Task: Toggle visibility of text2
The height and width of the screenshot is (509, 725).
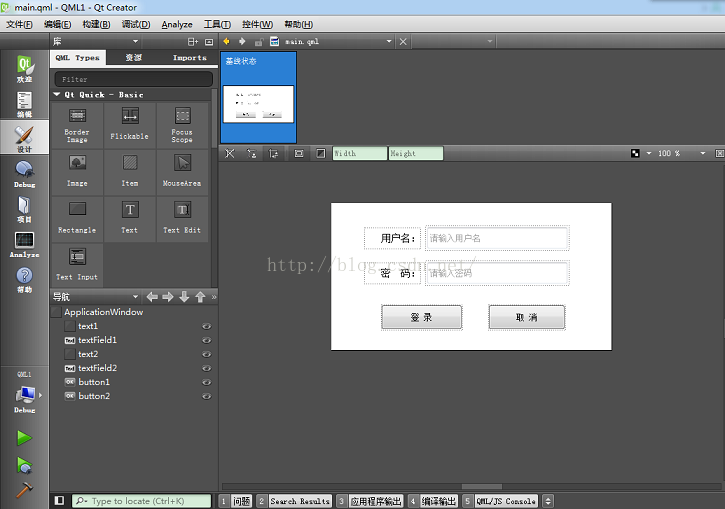Action: [207, 355]
